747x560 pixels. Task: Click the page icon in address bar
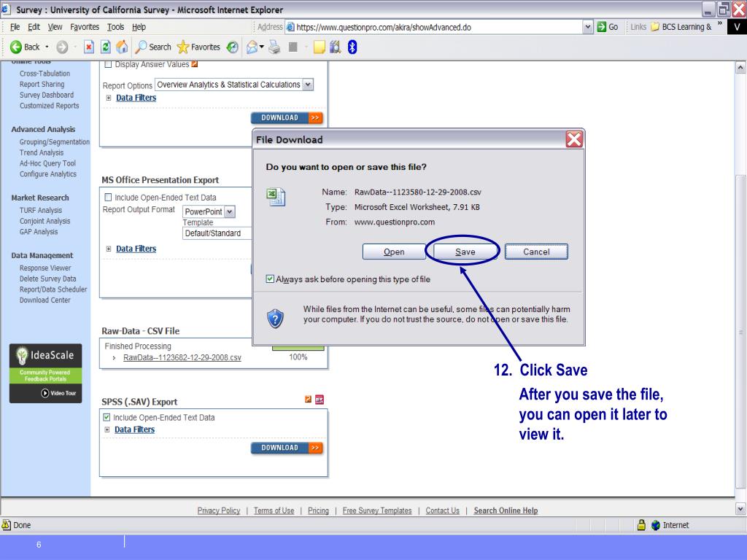click(x=290, y=27)
